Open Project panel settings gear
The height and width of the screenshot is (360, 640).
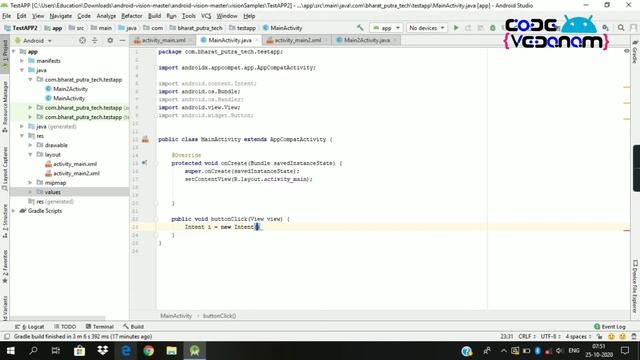pos(110,40)
